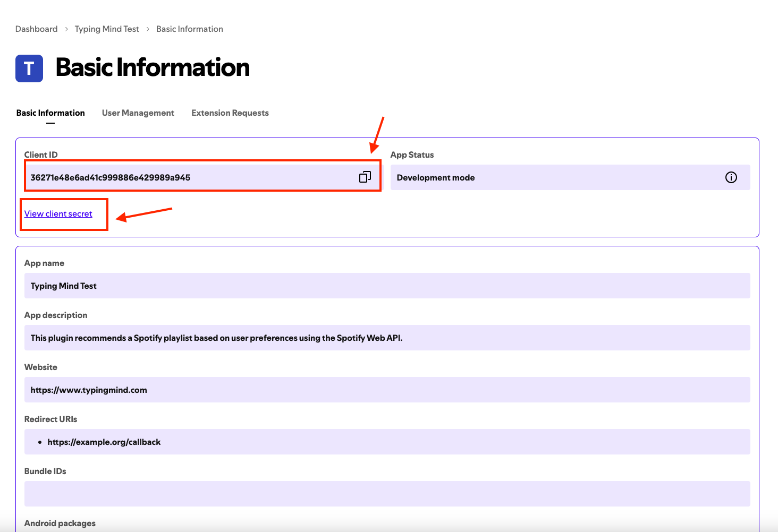The height and width of the screenshot is (532, 778).
Task: Select the Development mode status field
Action: click(x=570, y=177)
